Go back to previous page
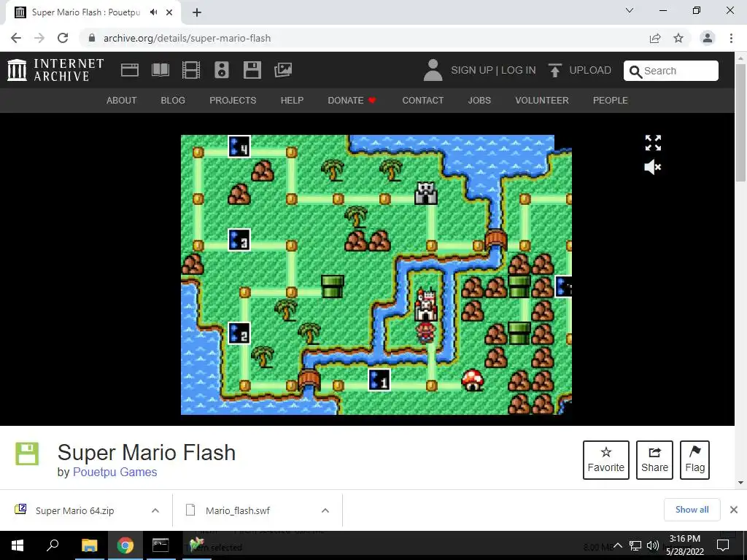 tap(16, 38)
